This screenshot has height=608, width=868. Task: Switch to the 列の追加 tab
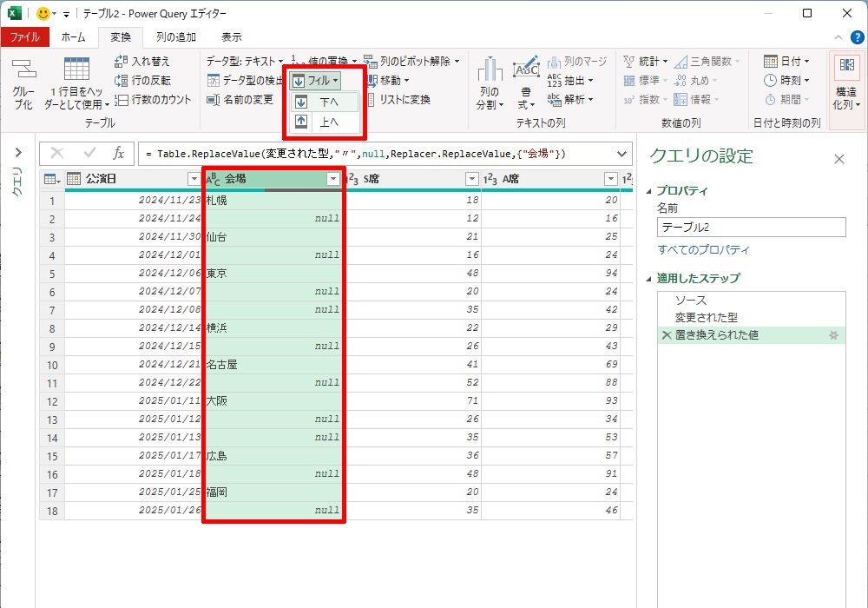coord(176,37)
